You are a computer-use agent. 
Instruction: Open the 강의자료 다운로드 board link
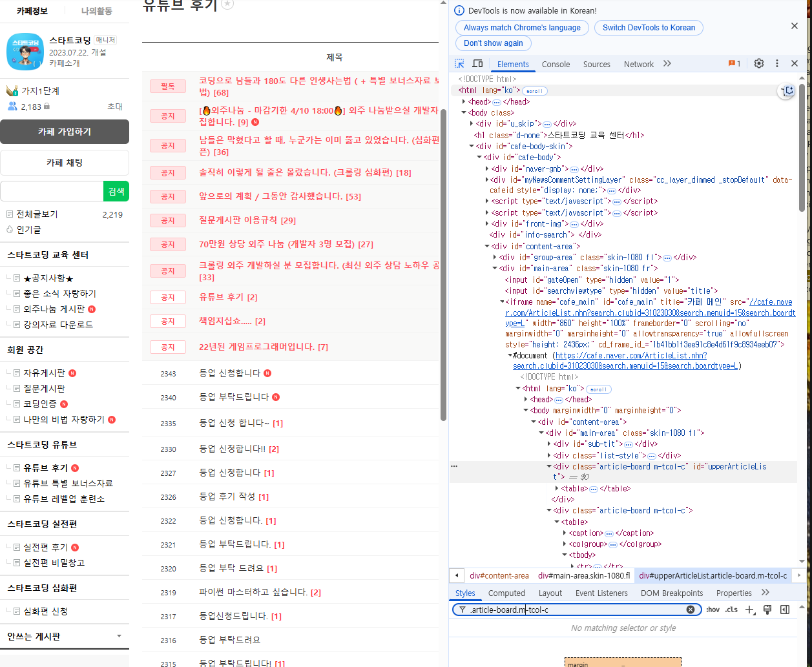click(58, 325)
